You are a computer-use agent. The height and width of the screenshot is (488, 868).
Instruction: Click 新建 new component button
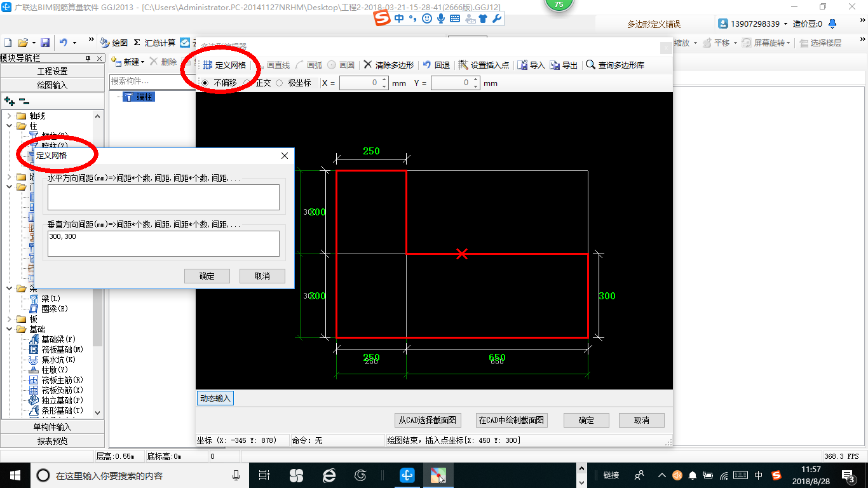tap(126, 62)
